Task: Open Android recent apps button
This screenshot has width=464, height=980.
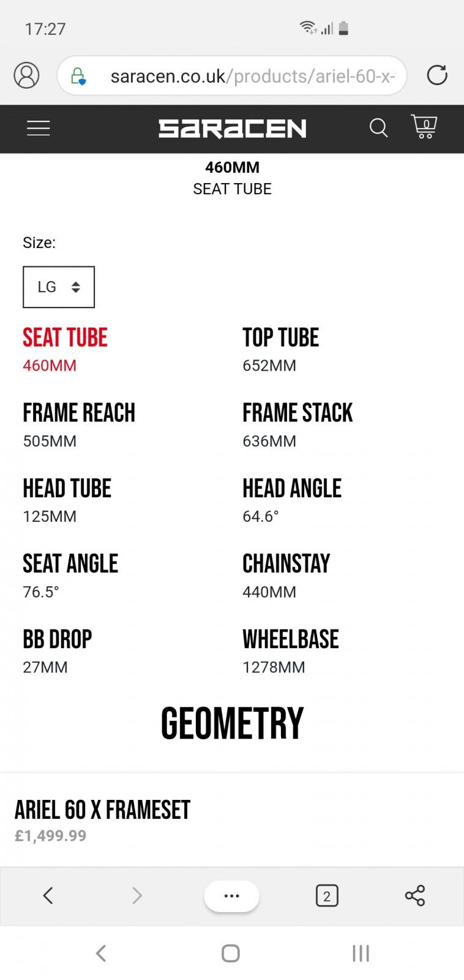Action: (361, 953)
